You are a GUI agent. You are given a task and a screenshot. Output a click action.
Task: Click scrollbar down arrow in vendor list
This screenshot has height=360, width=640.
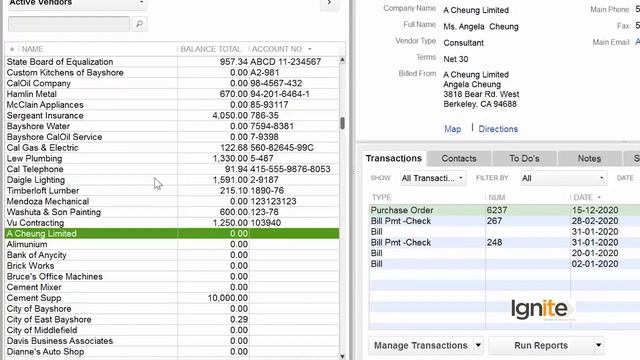point(342,356)
